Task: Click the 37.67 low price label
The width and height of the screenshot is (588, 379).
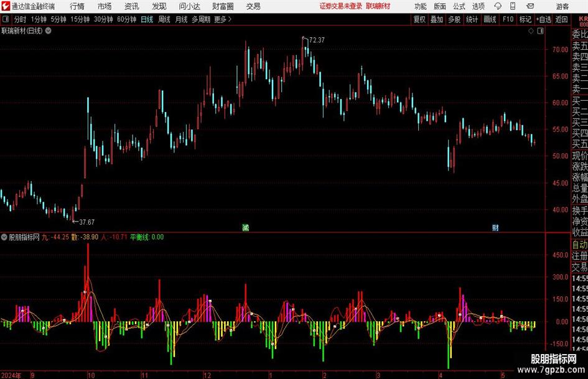Action: (86, 222)
